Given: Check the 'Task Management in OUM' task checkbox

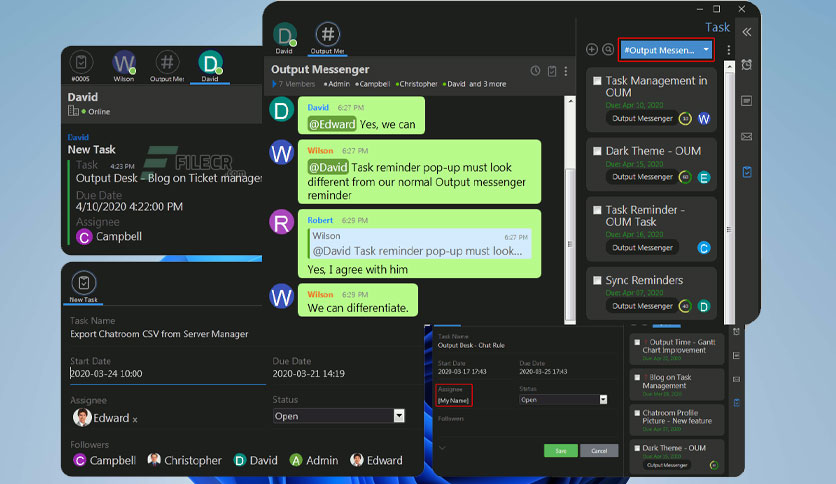Looking at the screenshot, I should [x=597, y=81].
